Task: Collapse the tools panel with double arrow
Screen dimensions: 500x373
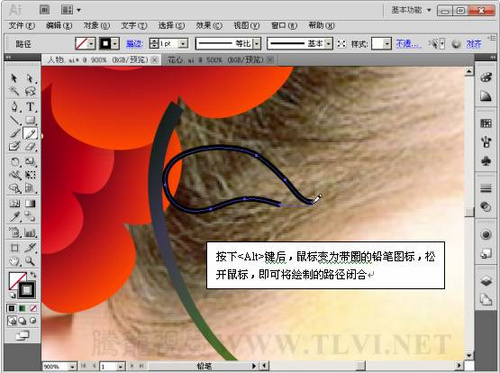Action: 8,58
